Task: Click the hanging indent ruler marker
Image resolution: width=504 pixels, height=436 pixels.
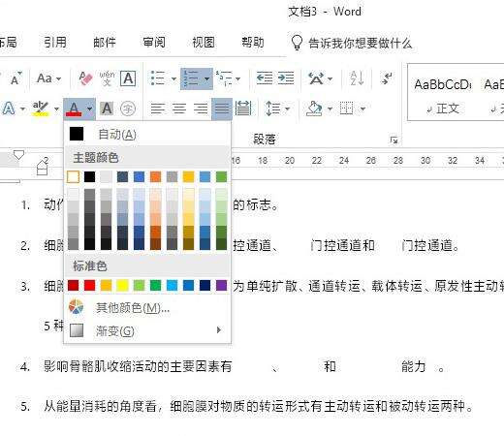Action: point(43,166)
